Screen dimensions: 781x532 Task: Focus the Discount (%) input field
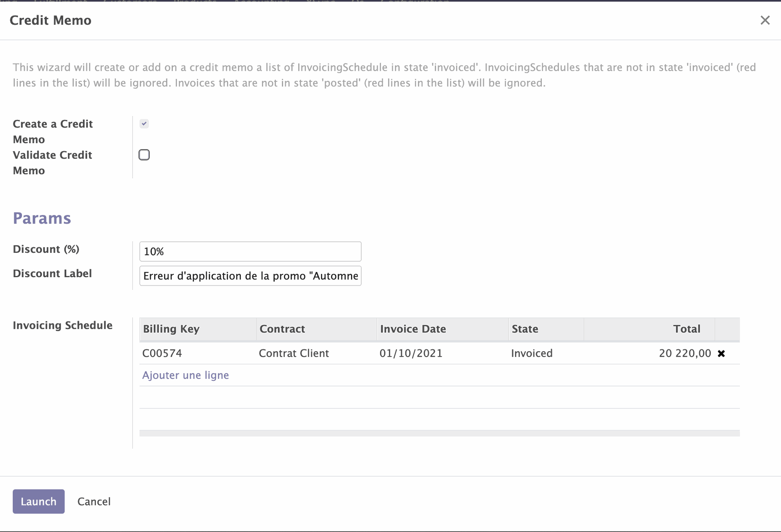point(250,252)
